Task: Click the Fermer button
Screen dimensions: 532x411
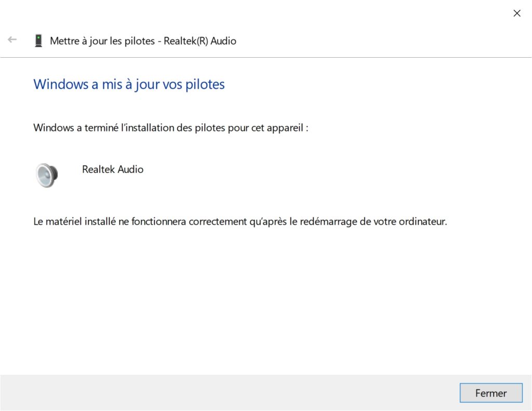Action: click(x=491, y=393)
